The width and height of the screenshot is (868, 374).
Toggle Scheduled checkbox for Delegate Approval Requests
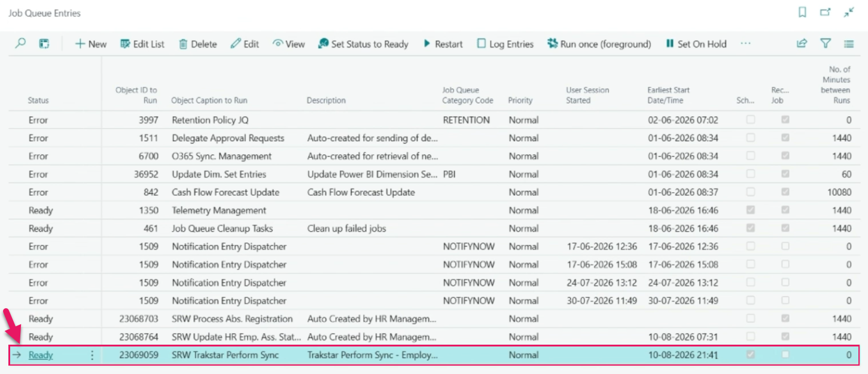[x=750, y=138]
